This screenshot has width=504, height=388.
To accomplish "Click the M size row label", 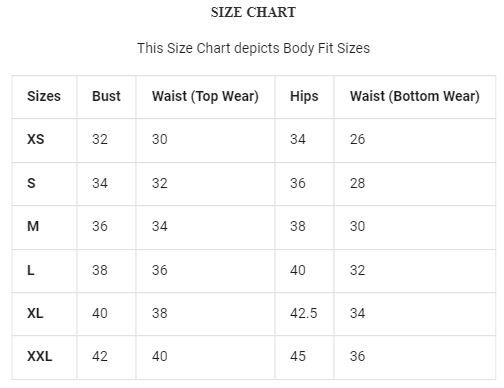I will 33,226.
